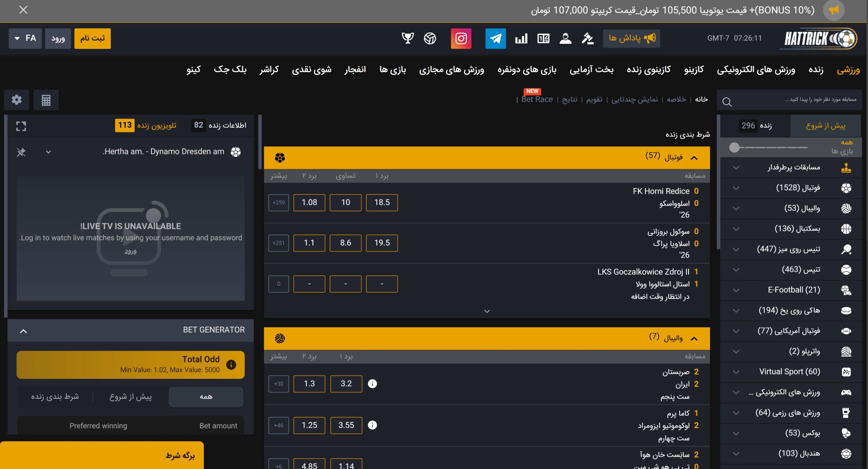Open the Instagram icon in the top bar
The width and height of the screenshot is (868, 469).
[461, 38]
